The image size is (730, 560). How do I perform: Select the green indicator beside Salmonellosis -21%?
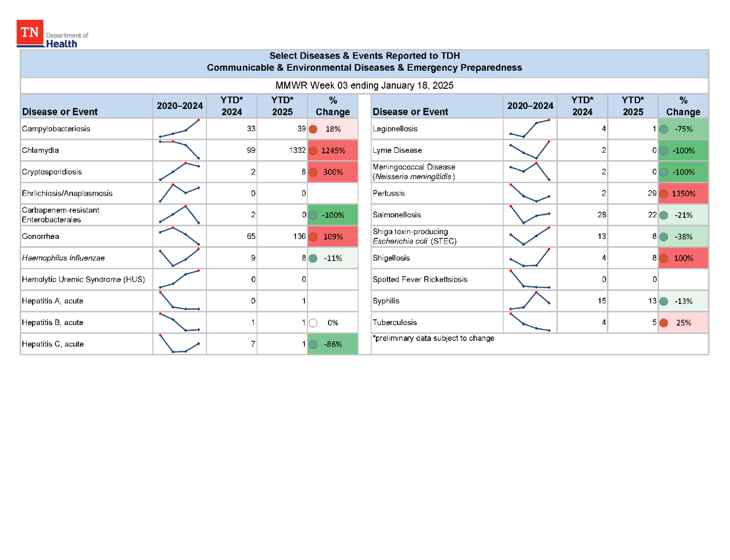tap(663, 214)
